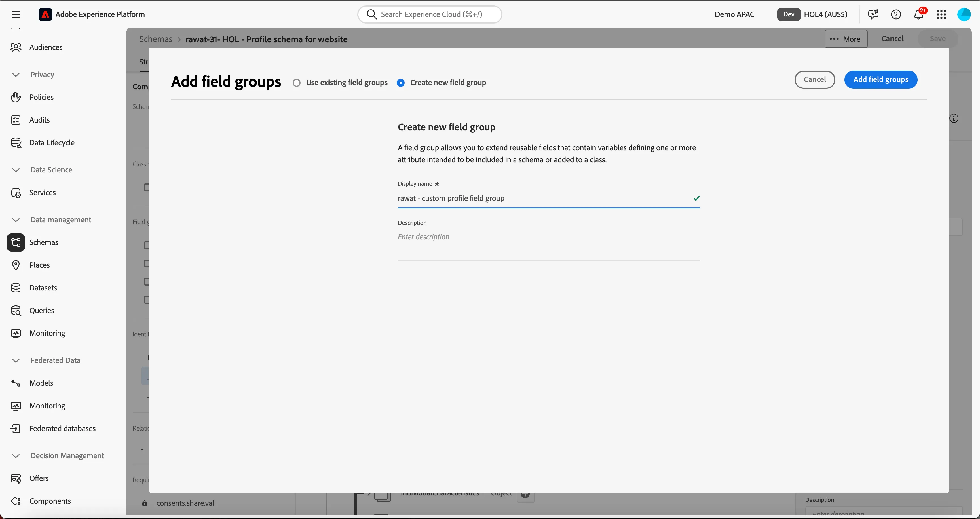Open the Audiences sidebar icon
The height and width of the screenshot is (519, 980).
click(x=16, y=47)
